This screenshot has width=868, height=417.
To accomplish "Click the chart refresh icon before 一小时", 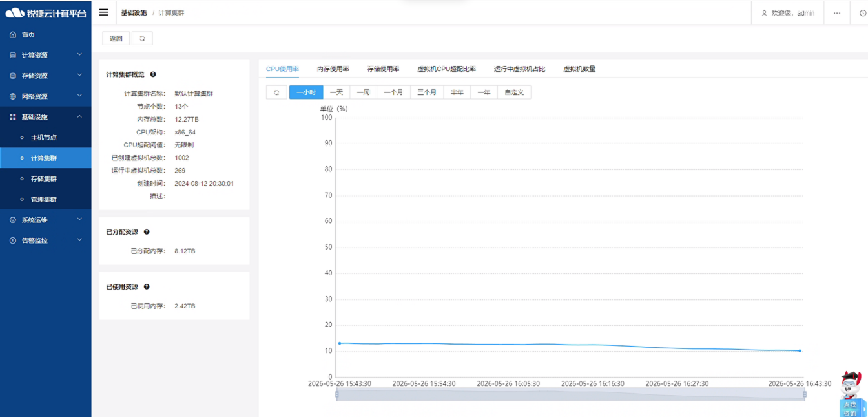I will tap(276, 92).
